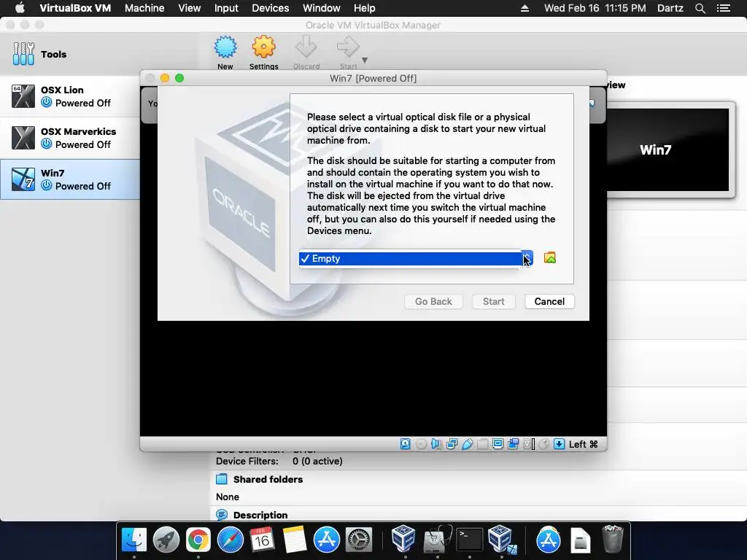Open Launchpad from the dock
Screen dimensions: 747x560
pyautogui.click(x=166, y=540)
